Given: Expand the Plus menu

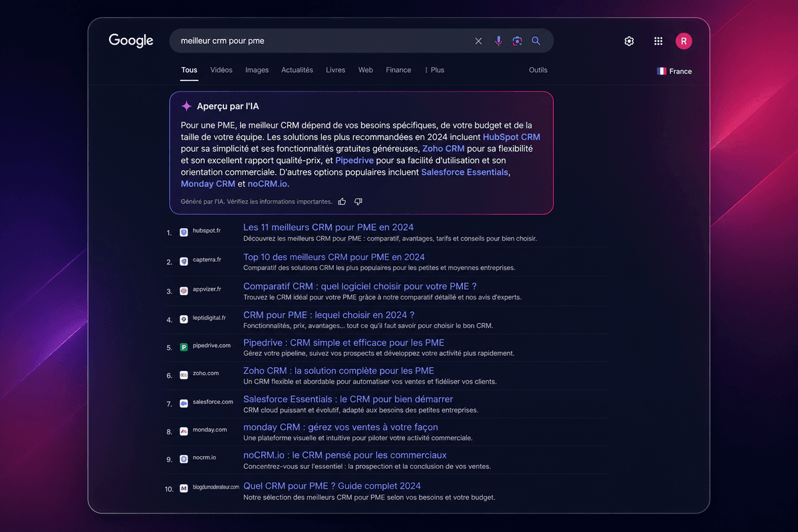Looking at the screenshot, I should point(434,70).
